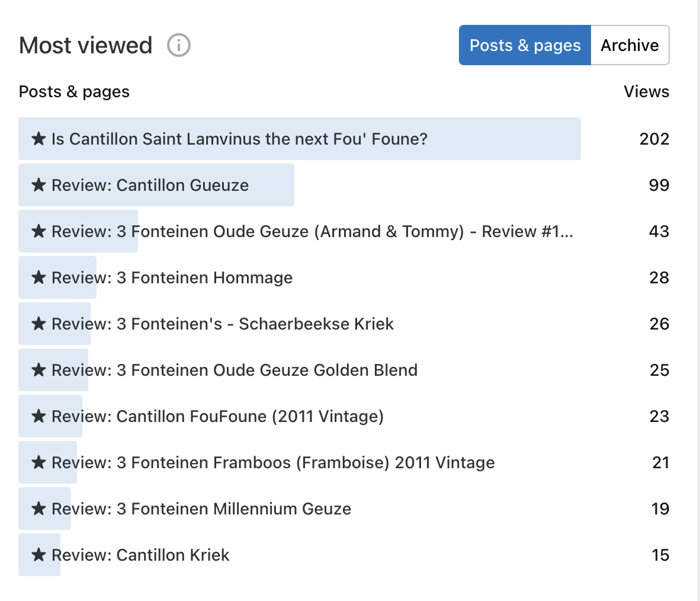Click star icon next to Cantillon Saint Lamvinus post

[38, 139]
